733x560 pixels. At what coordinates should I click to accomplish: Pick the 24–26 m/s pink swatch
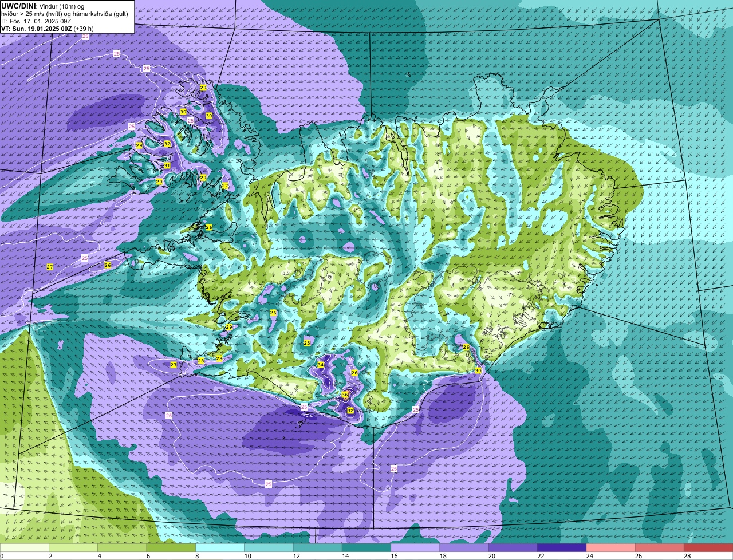[611, 547]
